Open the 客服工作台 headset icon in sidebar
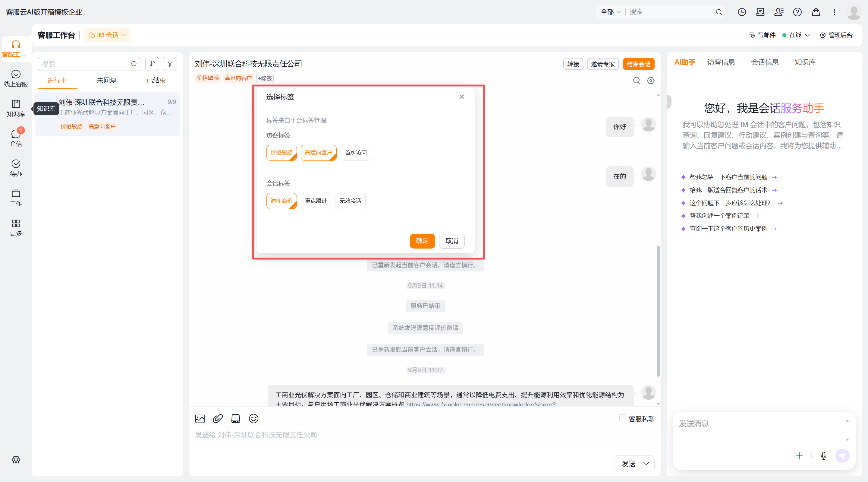Viewport: 868px width, 482px height. pyautogui.click(x=15, y=49)
